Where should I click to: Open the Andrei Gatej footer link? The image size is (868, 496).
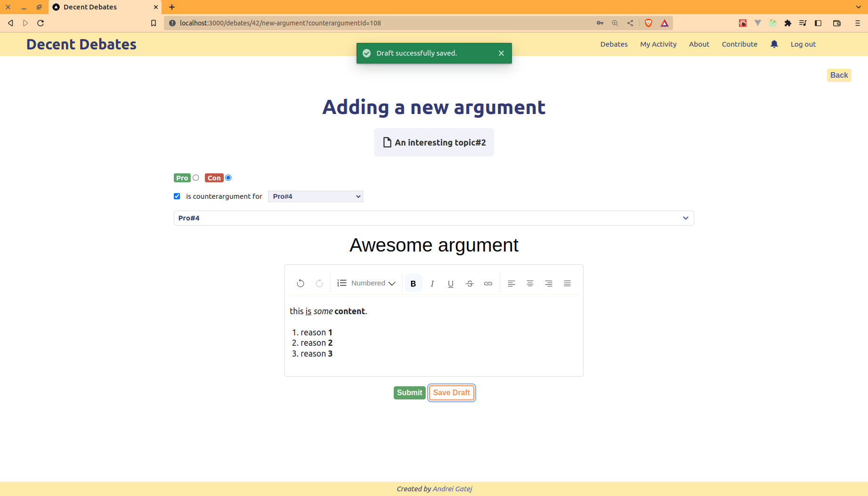(452, 489)
